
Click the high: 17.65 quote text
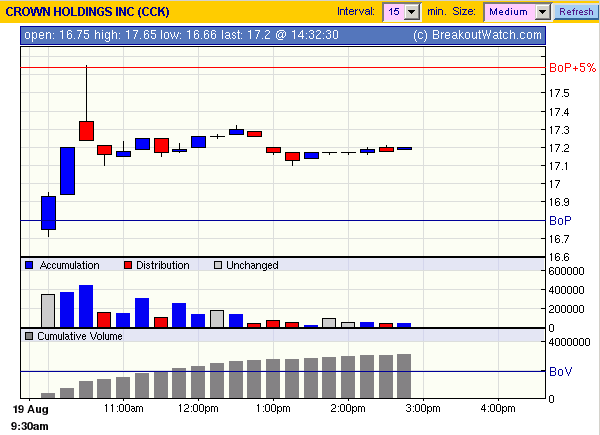click(126, 35)
